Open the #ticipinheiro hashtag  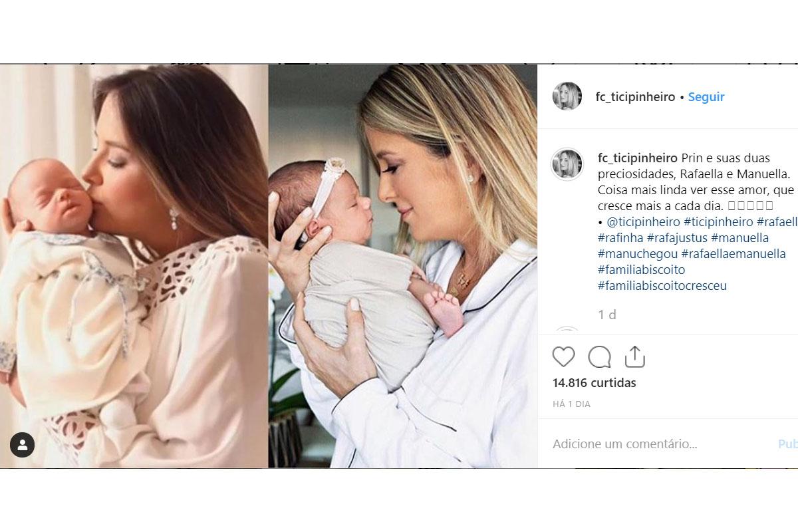[x=718, y=222]
